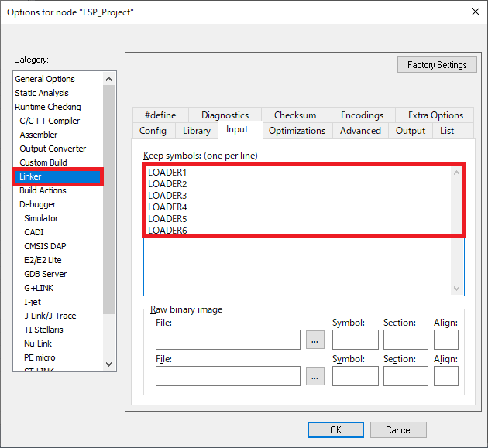Select CMSIS DAP entry
This screenshot has height=448, width=488.
(x=45, y=246)
